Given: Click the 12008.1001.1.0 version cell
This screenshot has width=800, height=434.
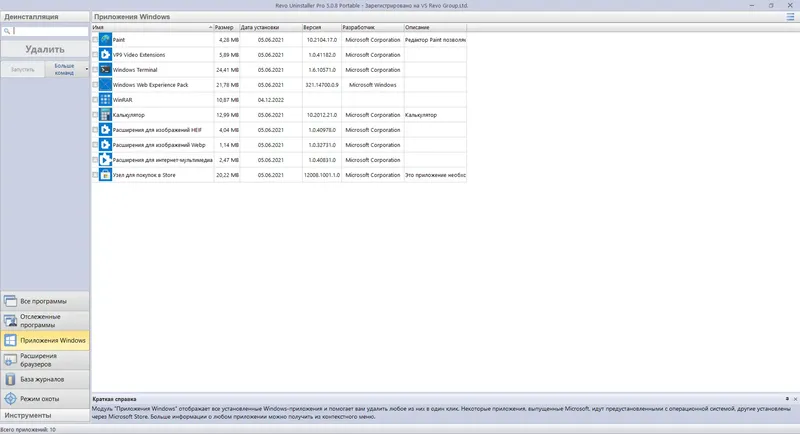Looking at the screenshot, I should (x=321, y=175).
